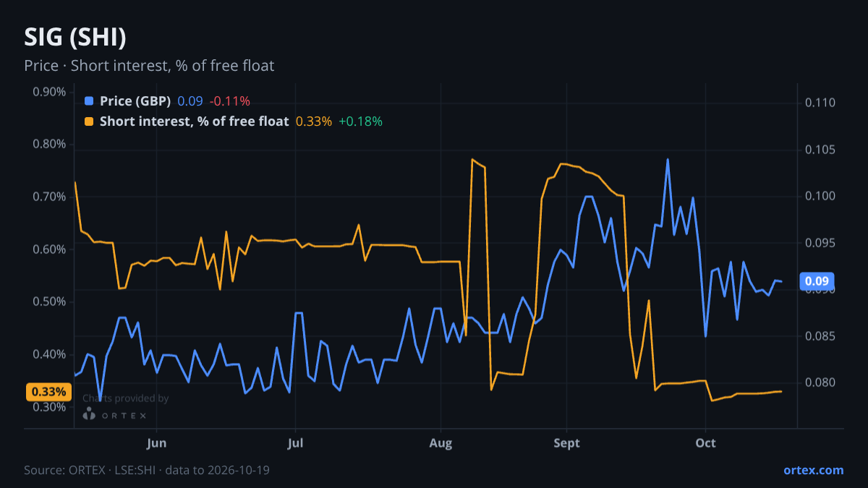
Task: Click the ortex.com link
Action: (813, 470)
